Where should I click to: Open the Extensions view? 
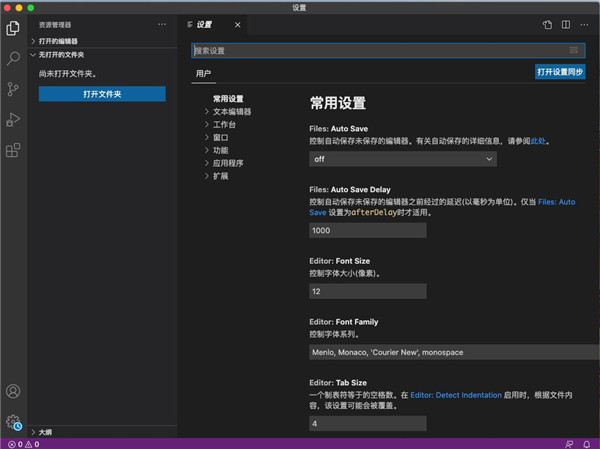coord(13,151)
